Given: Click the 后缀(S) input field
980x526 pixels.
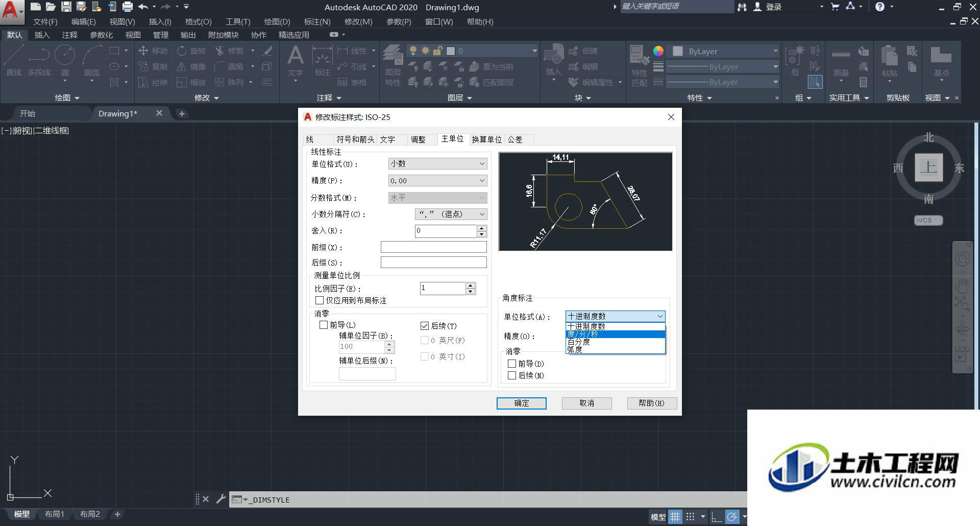Looking at the screenshot, I should click(x=433, y=262).
